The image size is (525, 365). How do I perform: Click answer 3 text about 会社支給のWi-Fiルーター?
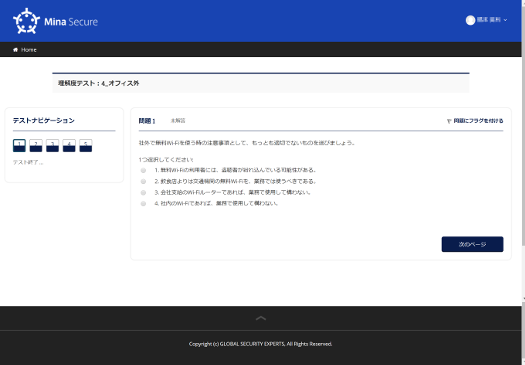coord(232,192)
